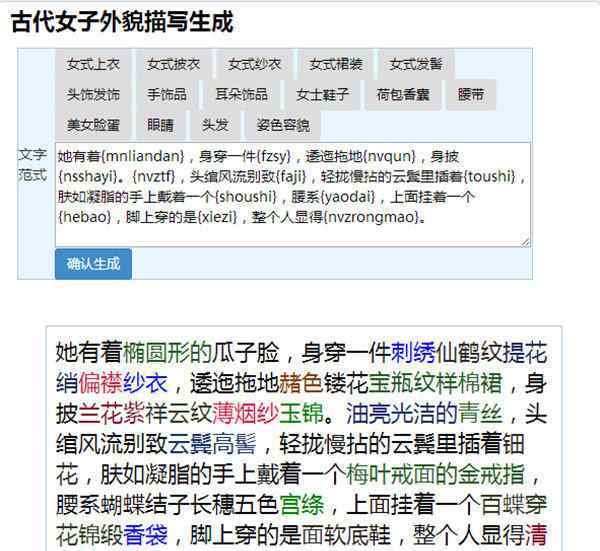Select the 女士鞋子 button

pos(322,95)
